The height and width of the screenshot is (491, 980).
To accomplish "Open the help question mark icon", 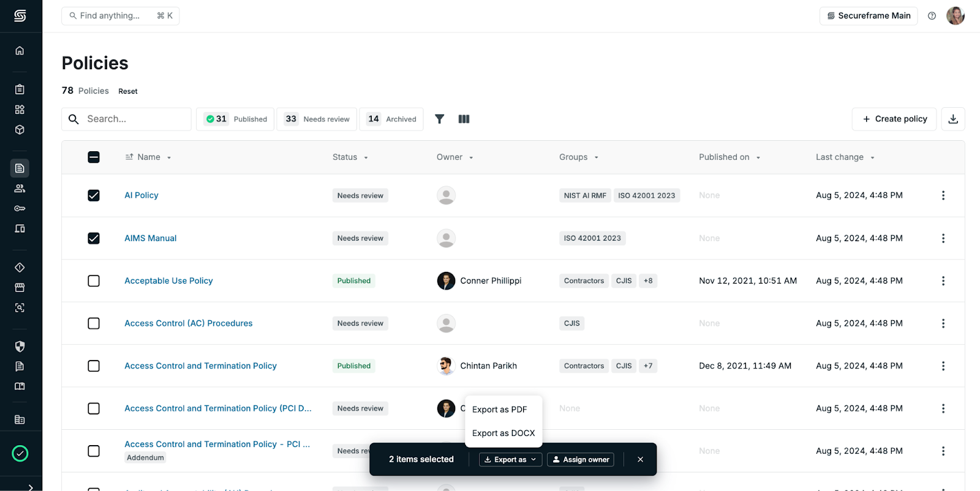I will [932, 16].
